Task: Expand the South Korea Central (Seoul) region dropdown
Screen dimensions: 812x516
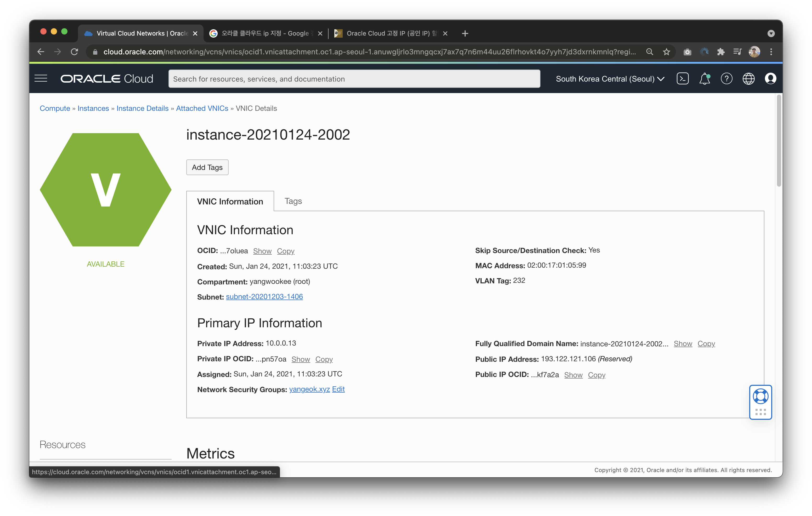Action: 610,79
